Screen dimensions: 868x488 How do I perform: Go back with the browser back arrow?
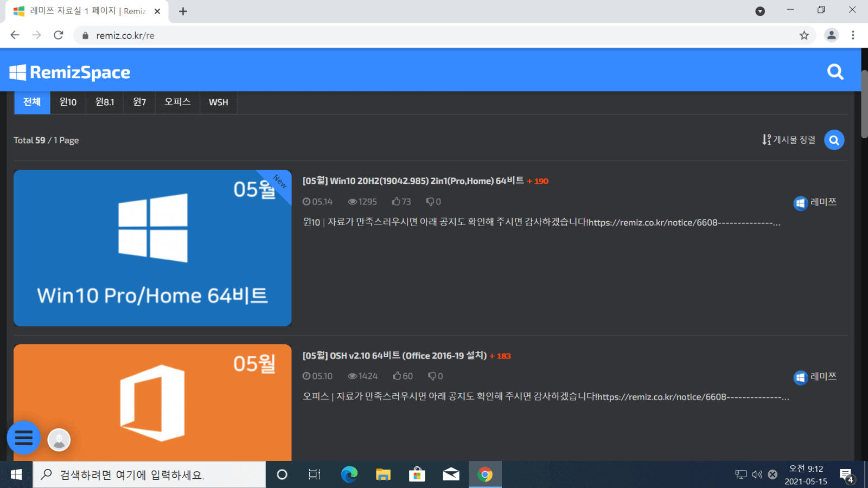pos(15,35)
